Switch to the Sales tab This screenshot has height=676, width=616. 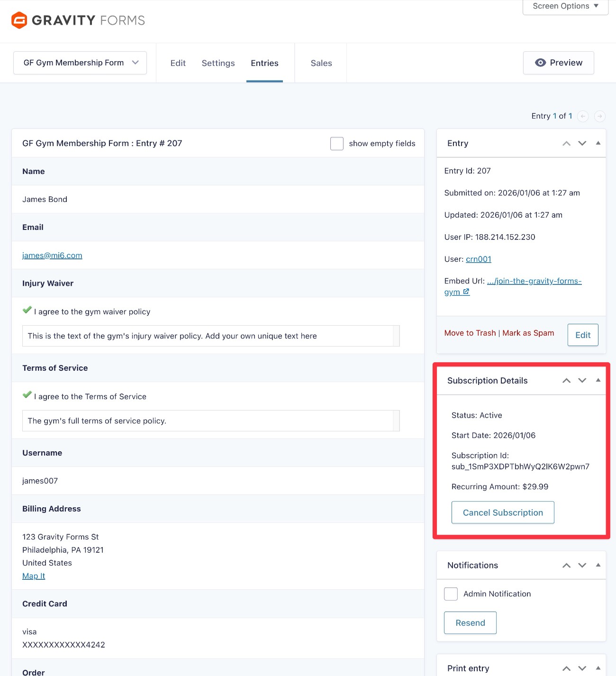[321, 63]
